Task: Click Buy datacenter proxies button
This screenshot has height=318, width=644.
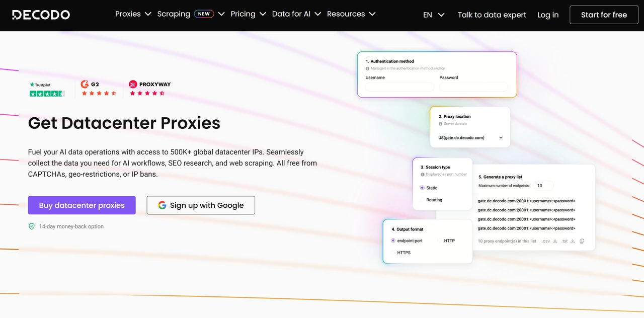Action: 82,205
